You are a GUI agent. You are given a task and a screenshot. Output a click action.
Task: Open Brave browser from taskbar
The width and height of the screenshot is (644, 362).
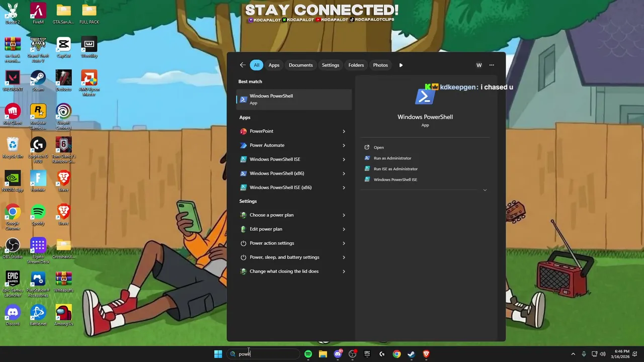pos(426,354)
